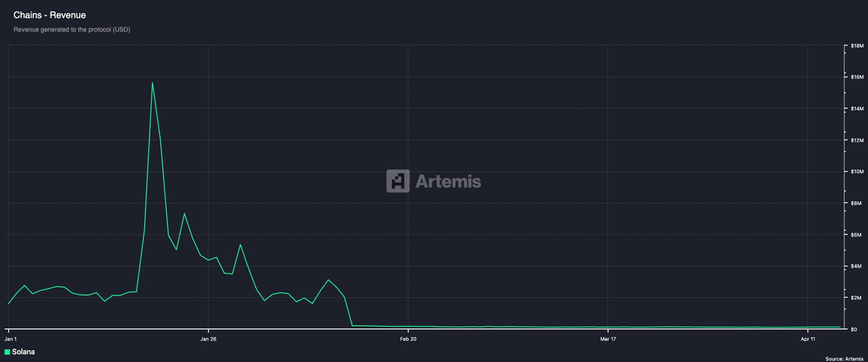Click the $18M y-axis label

tap(857, 46)
